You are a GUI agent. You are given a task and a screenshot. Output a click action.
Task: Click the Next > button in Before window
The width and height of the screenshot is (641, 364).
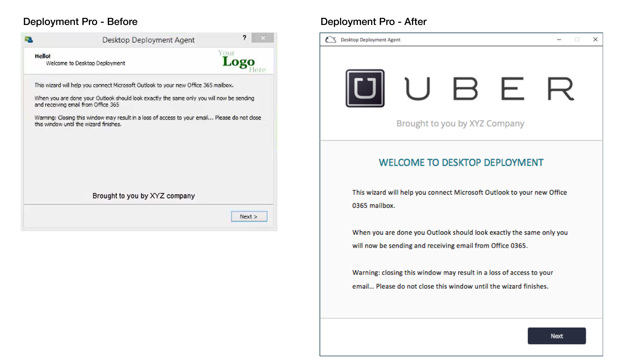[x=249, y=216]
